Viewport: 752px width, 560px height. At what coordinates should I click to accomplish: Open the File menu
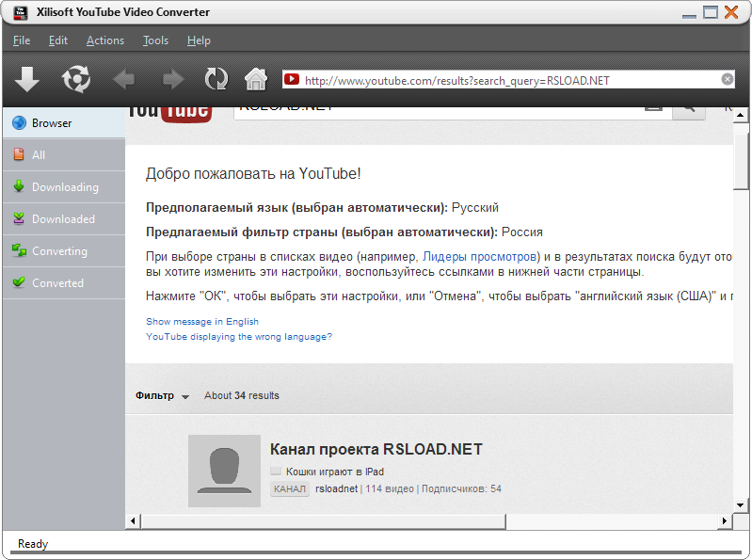click(x=22, y=40)
